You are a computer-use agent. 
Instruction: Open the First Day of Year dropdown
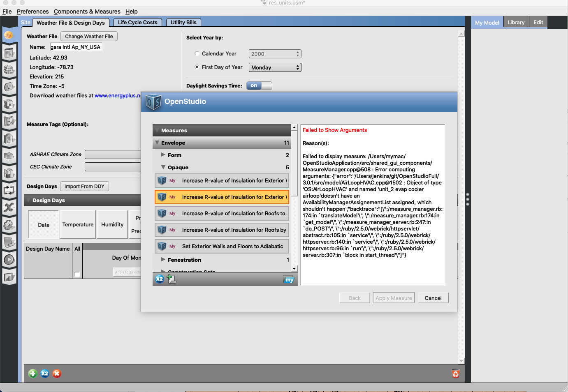(x=275, y=67)
